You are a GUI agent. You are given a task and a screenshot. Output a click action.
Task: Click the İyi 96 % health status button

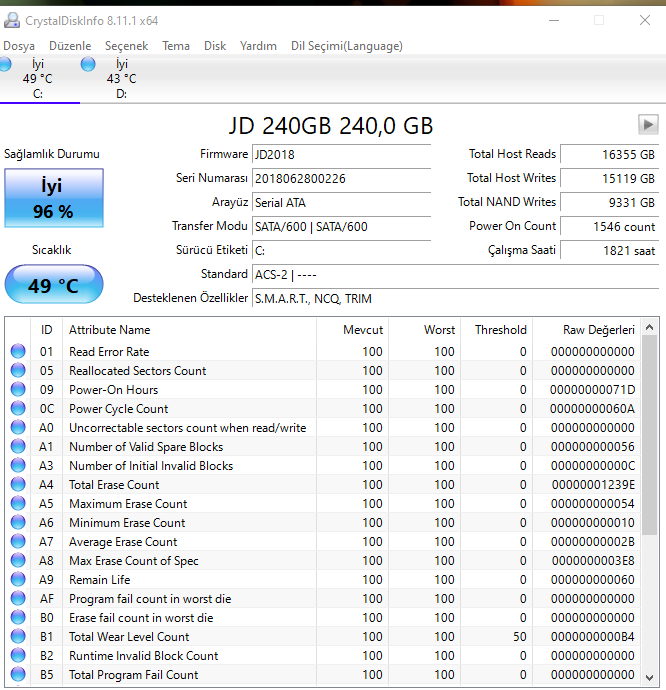[54, 197]
